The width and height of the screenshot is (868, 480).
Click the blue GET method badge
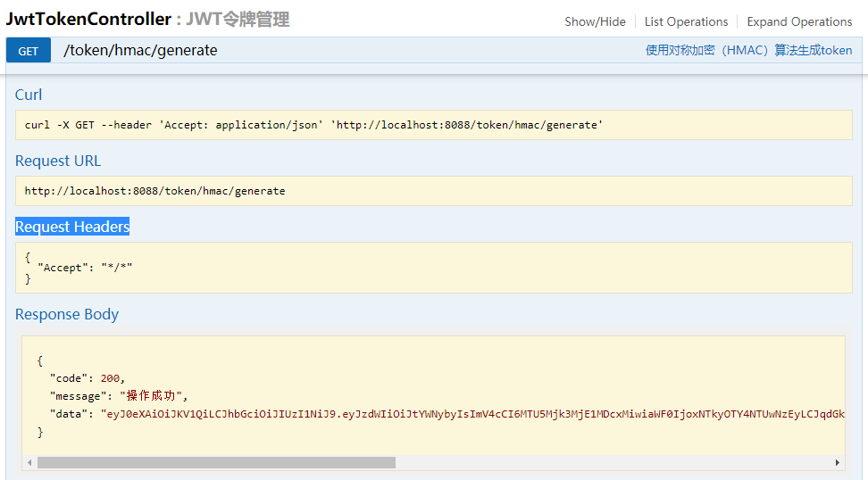click(29, 50)
